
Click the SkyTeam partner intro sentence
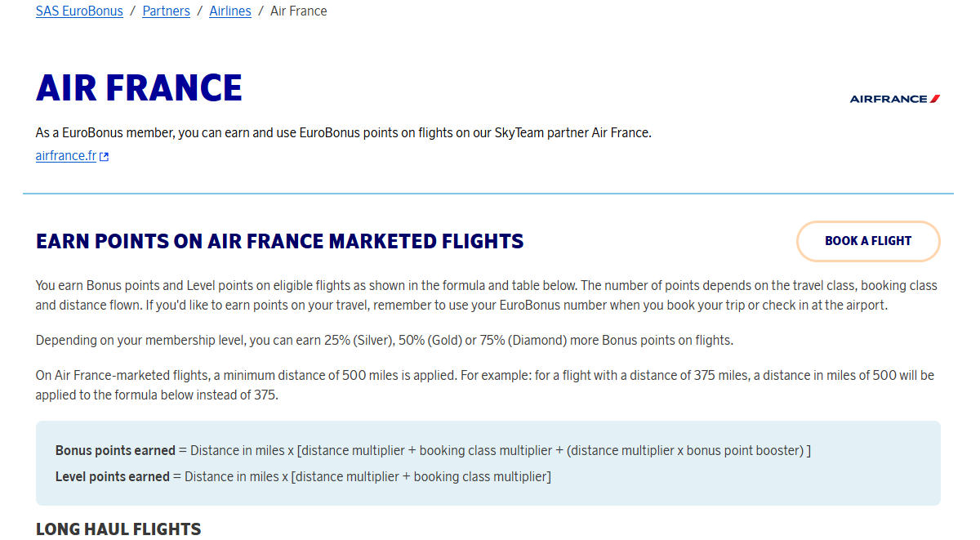(x=343, y=132)
